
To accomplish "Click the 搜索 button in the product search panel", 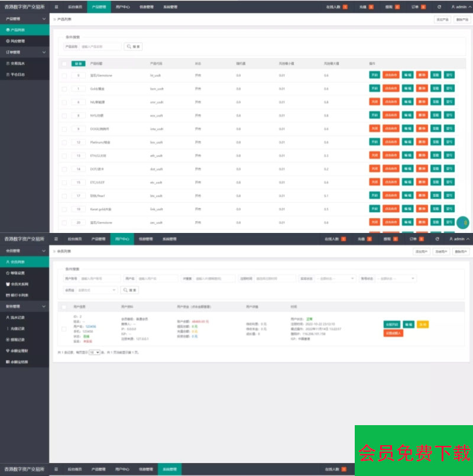I will click(133, 46).
